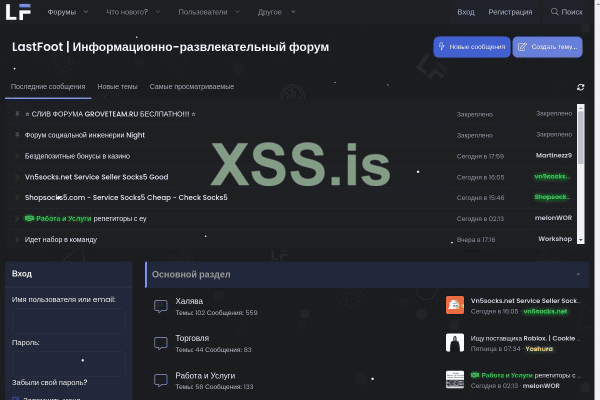Click pin icon of Night forum thread
The image size is (600, 400).
[17, 135]
